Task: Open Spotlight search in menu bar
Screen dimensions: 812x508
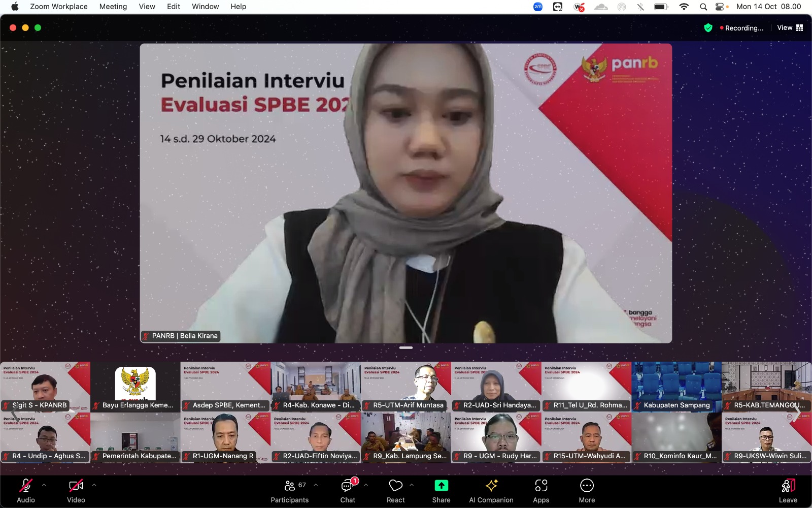Action: click(703, 7)
